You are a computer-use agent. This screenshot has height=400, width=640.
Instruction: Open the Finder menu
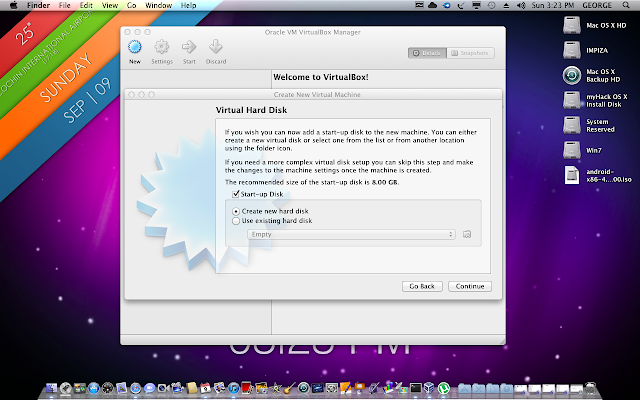[38, 5]
